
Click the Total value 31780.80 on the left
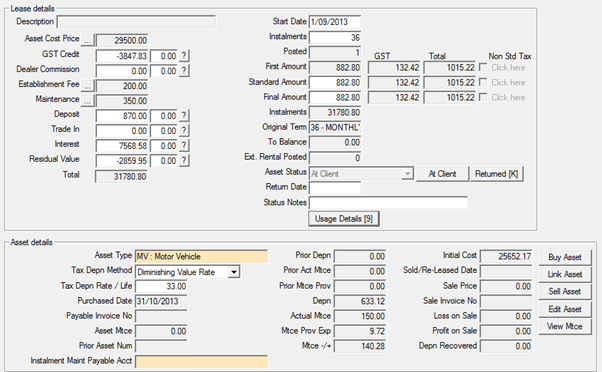coord(122,177)
